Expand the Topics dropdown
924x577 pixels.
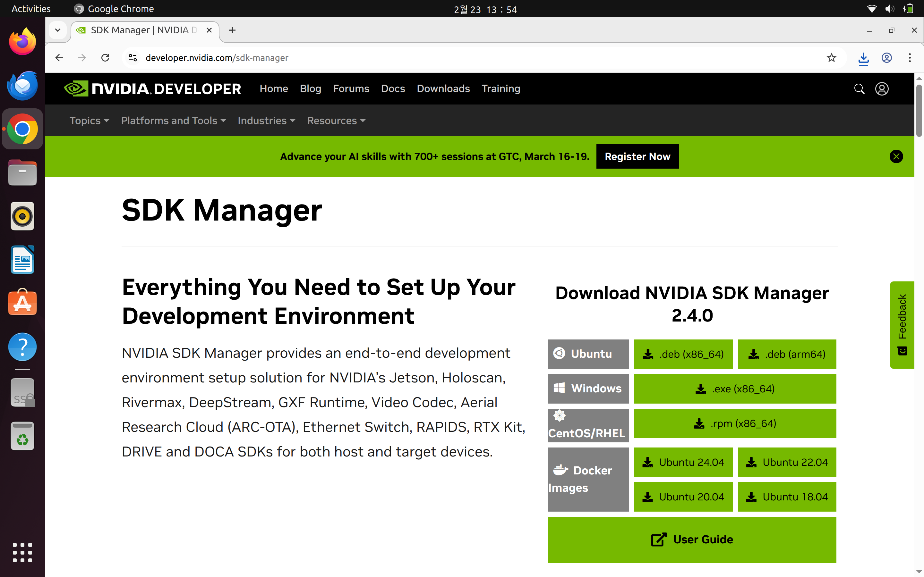(x=89, y=121)
